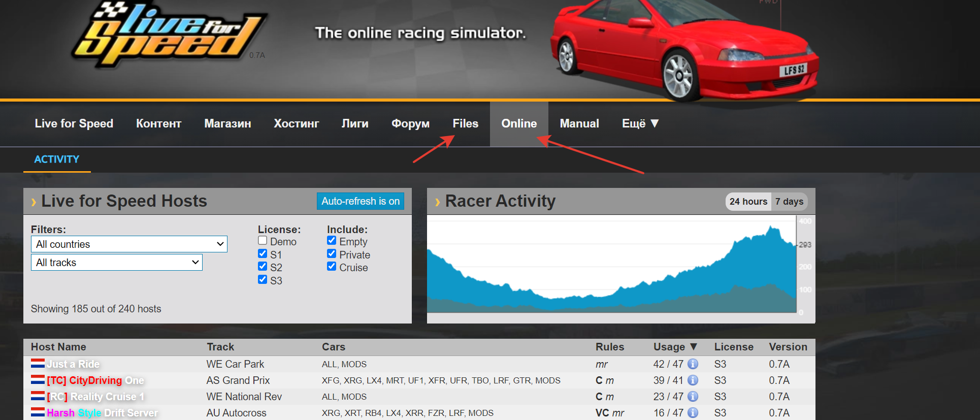Navigate to Лиги
The width and height of the screenshot is (980, 420).
[x=355, y=123]
